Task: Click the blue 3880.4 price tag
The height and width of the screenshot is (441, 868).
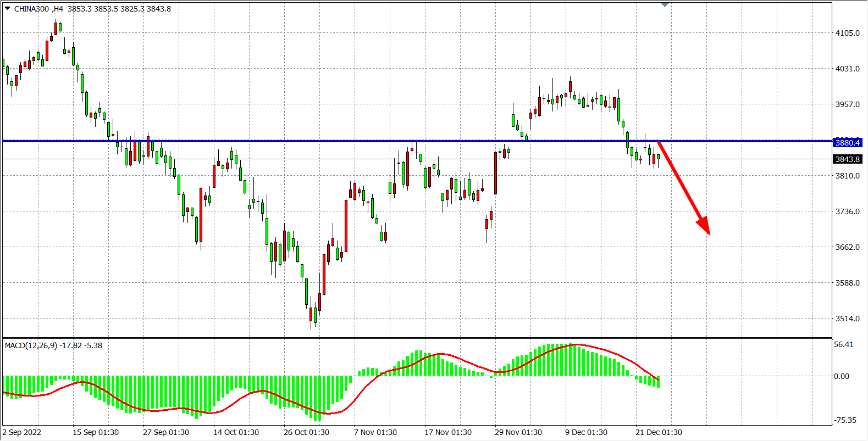Action: click(847, 143)
